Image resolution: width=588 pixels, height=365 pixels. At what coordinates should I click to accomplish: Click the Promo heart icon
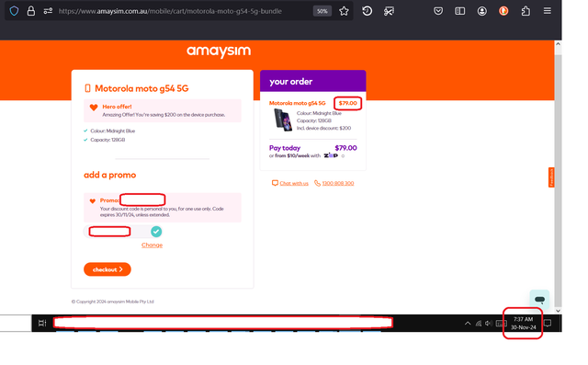tap(92, 200)
